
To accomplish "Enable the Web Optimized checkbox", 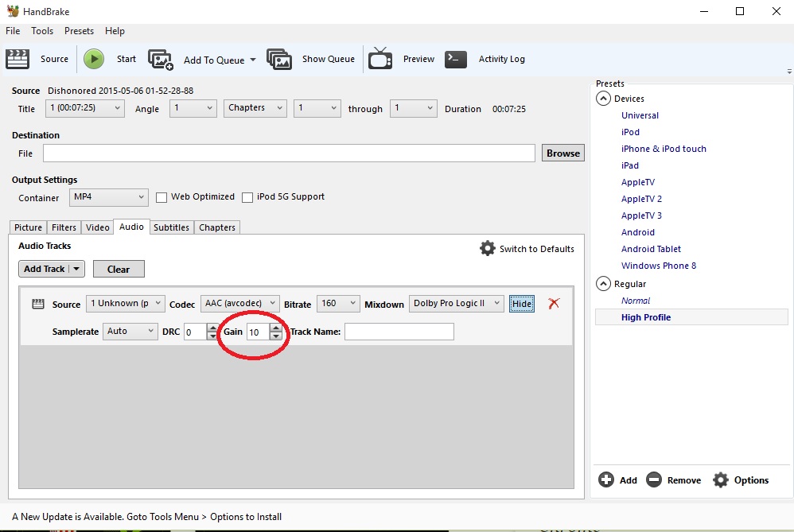I will tap(161, 197).
